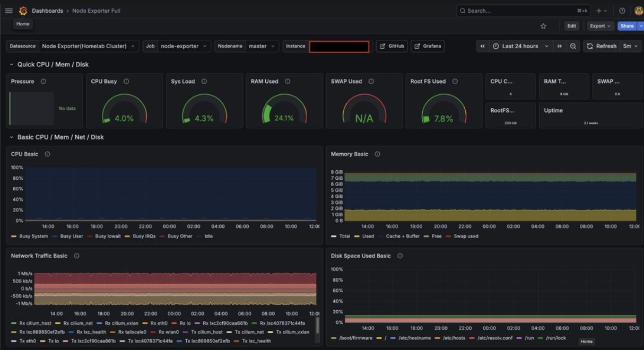
Task: Shift time range backward with double-left arrows
Action: 482,46
